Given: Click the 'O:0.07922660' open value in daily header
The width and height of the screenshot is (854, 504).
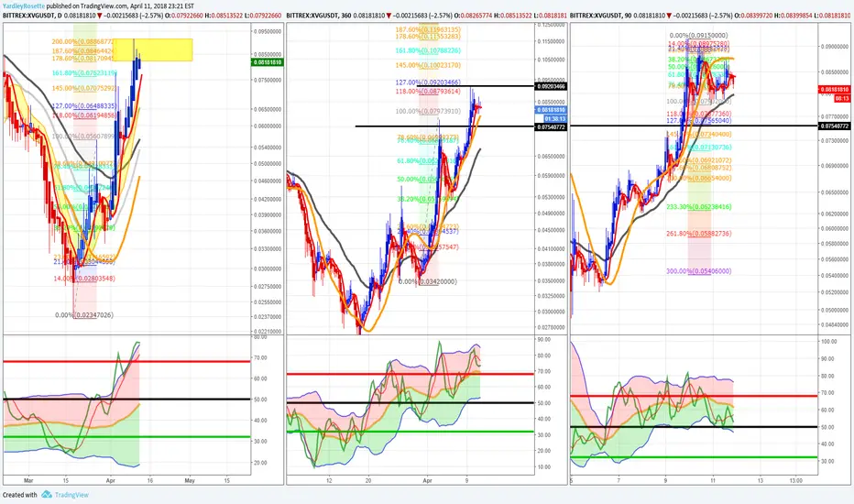Looking at the screenshot, I should (x=185, y=16).
